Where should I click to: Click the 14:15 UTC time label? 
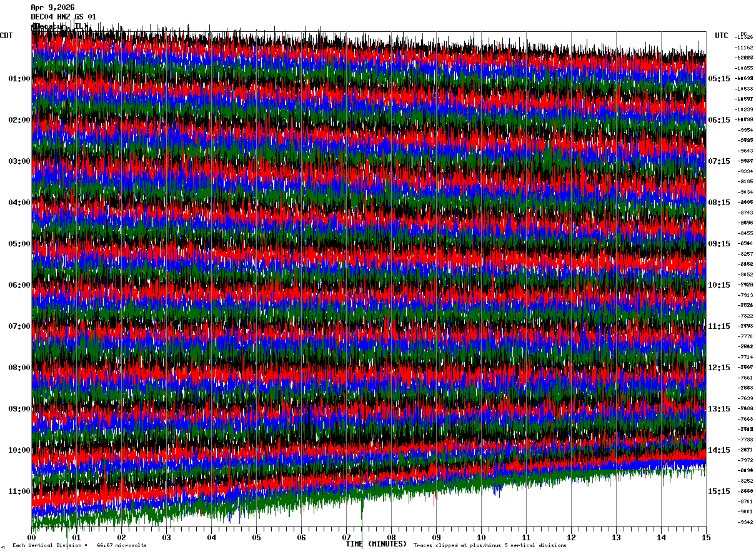719,450
